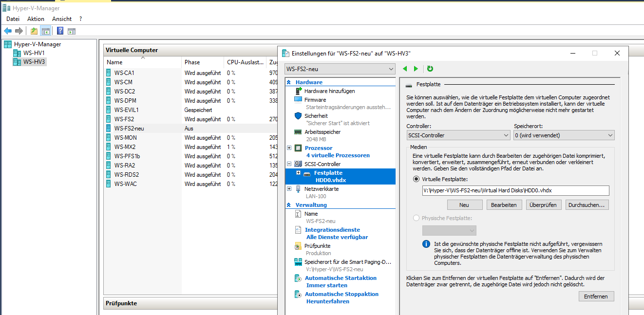Open the Datei menu
Image resolution: width=644 pixels, height=315 pixels.
point(13,19)
